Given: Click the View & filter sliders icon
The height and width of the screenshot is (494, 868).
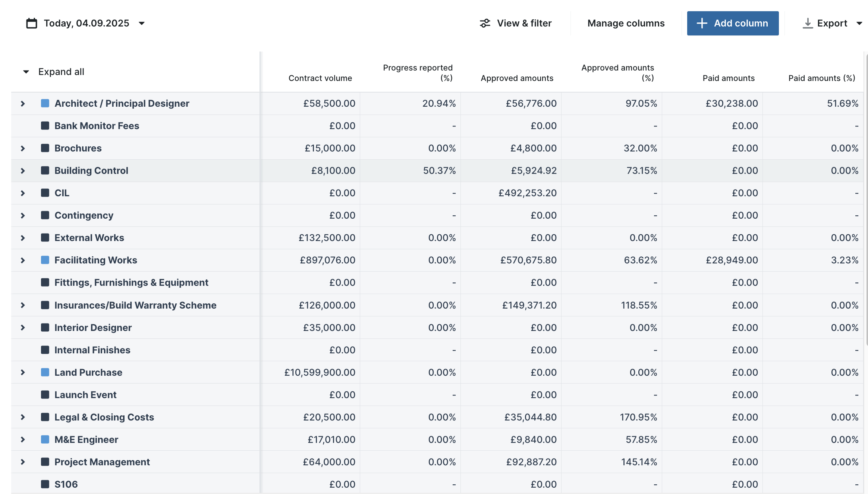Looking at the screenshot, I should point(485,23).
